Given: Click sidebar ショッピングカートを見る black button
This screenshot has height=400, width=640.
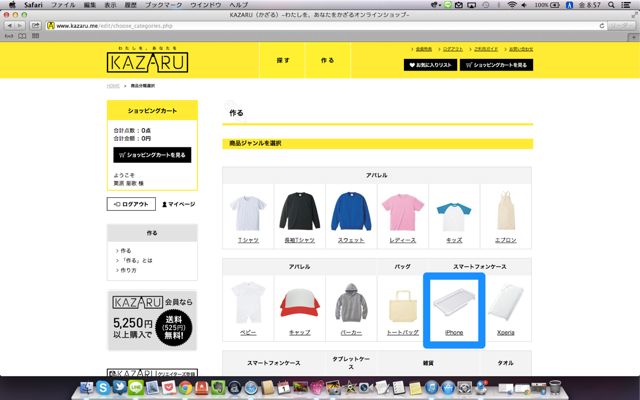Looking at the screenshot, I should [x=152, y=155].
